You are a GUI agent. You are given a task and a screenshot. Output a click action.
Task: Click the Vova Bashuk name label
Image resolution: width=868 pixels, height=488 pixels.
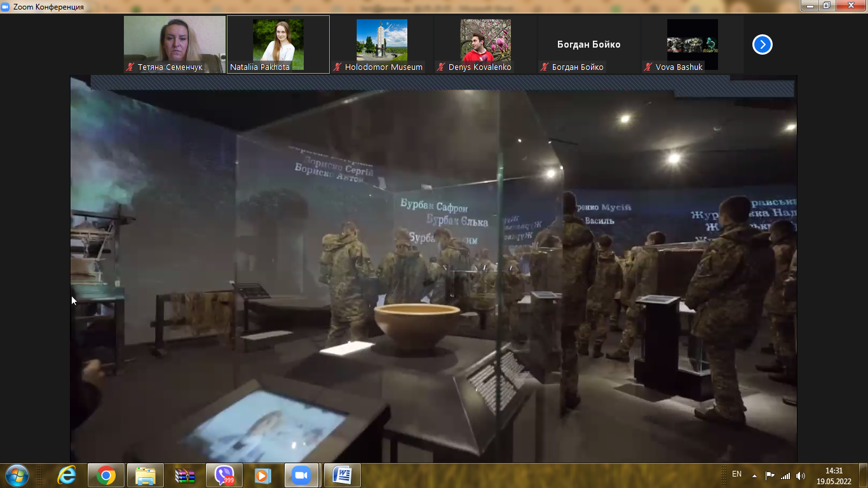click(x=679, y=67)
